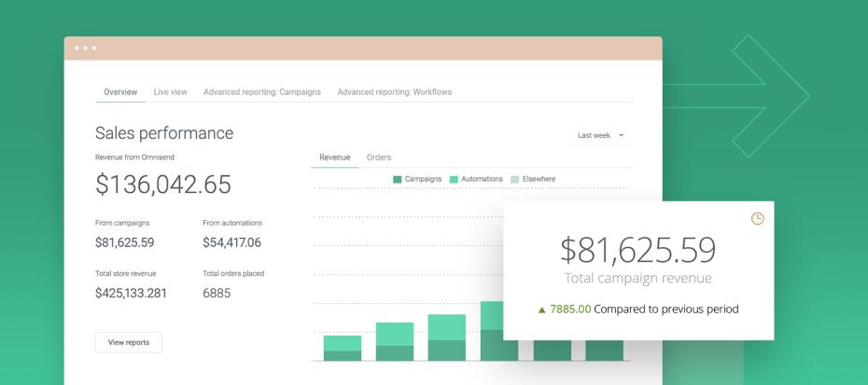Switch to the Overview tab
868x385 pixels.
pos(120,92)
